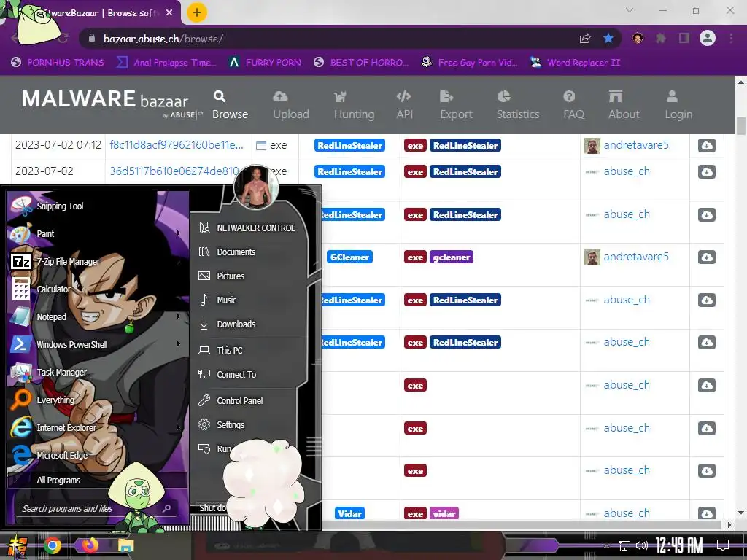Open the Export nav icon
The image size is (747, 560).
[x=446, y=97]
